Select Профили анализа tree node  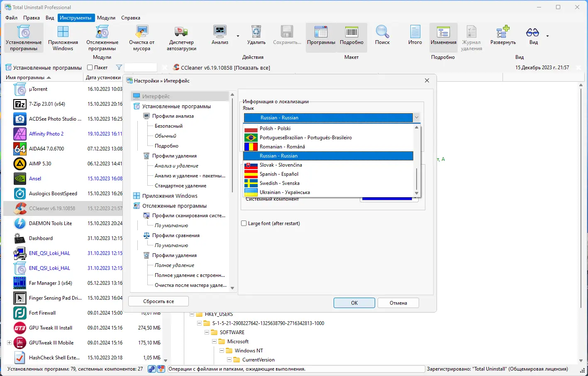coord(173,116)
